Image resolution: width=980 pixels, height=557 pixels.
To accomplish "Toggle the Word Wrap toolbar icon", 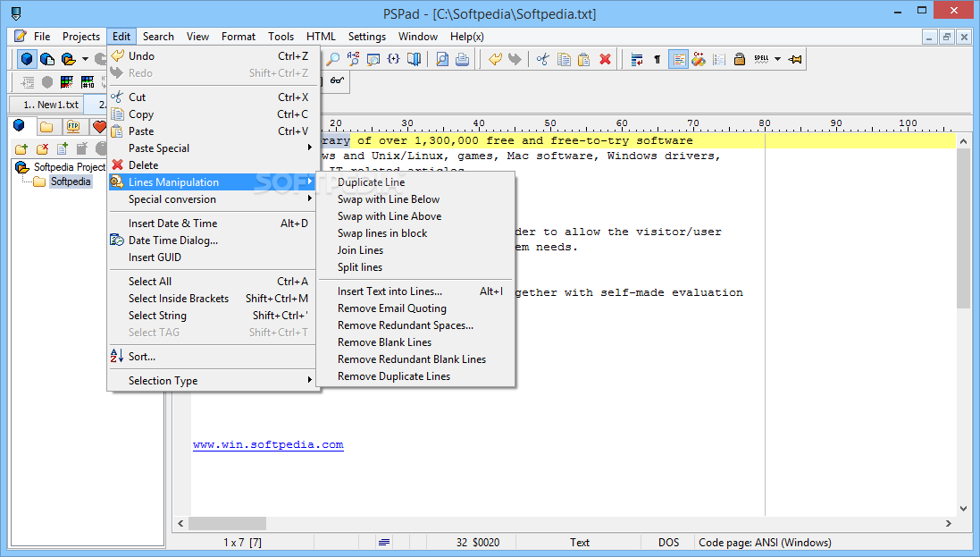I will (x=637, y=59).
